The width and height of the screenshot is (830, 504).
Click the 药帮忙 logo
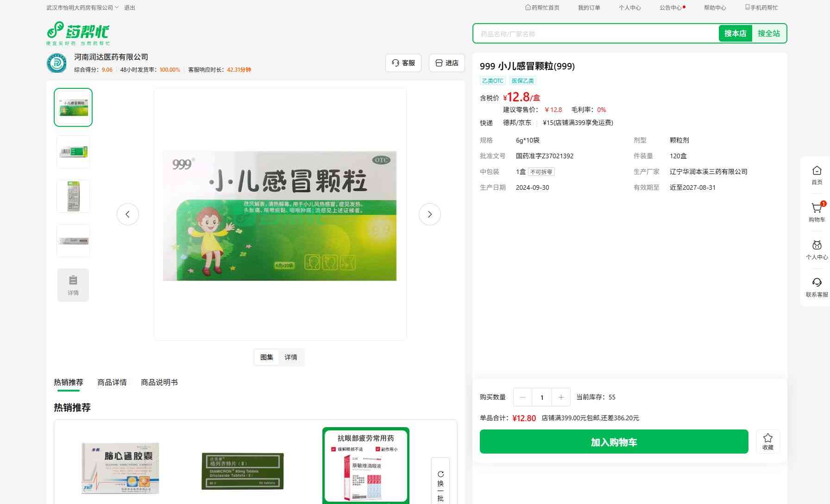coord(78,33)
